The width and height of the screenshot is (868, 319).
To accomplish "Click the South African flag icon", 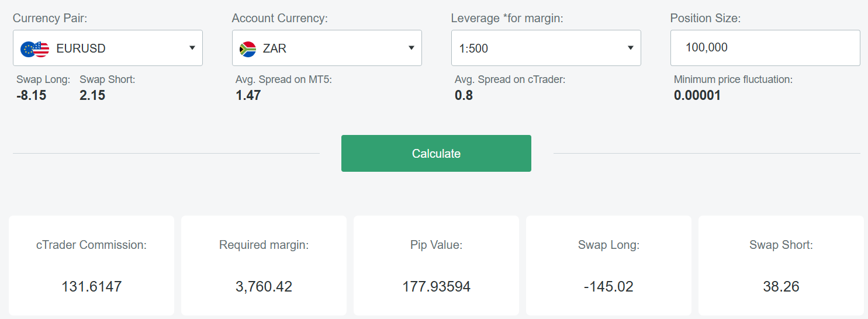I will pyautogui.click(x=248, y=48).
